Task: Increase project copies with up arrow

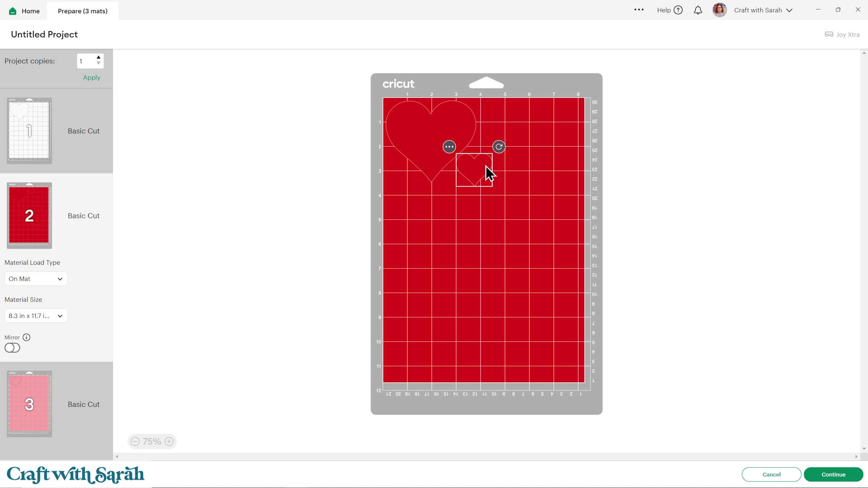Action: (x=99, y=57)
